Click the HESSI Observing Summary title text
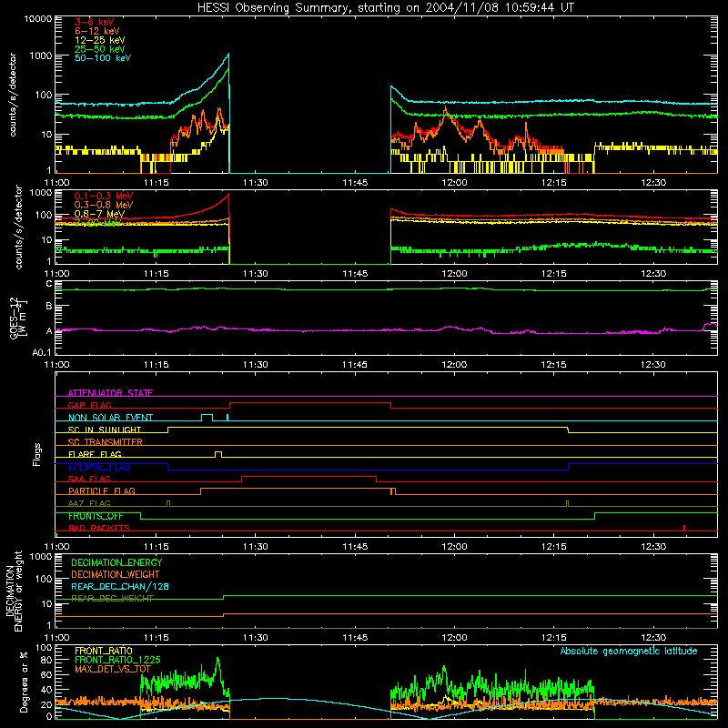Image resolution: width=728 pixels, height=728 pixels. click(x=385, y=8)
